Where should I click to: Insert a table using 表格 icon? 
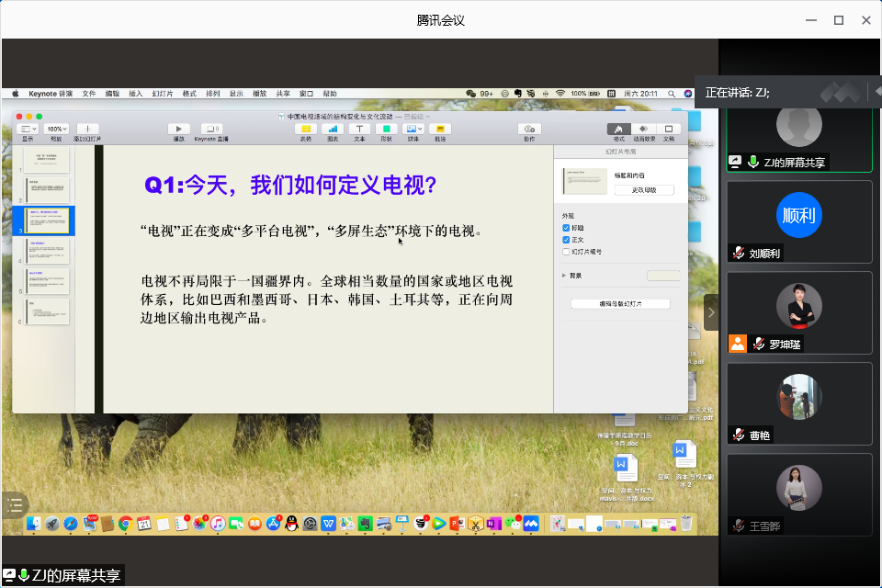tap(306, 130)
